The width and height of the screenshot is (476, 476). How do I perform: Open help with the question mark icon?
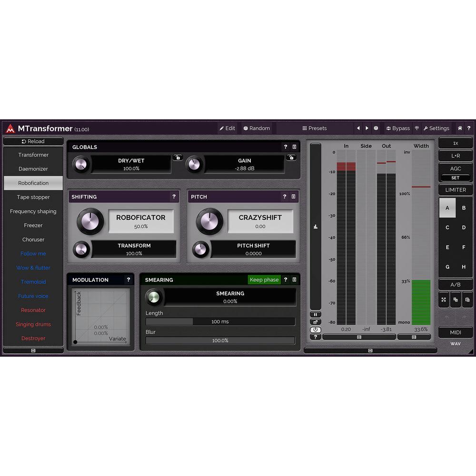coord(469,128)
